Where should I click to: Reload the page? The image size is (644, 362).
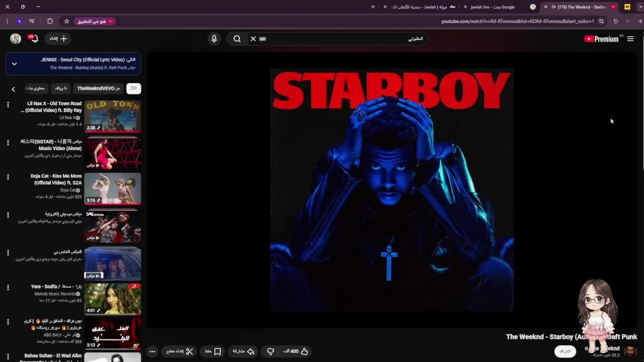point(616,21)
